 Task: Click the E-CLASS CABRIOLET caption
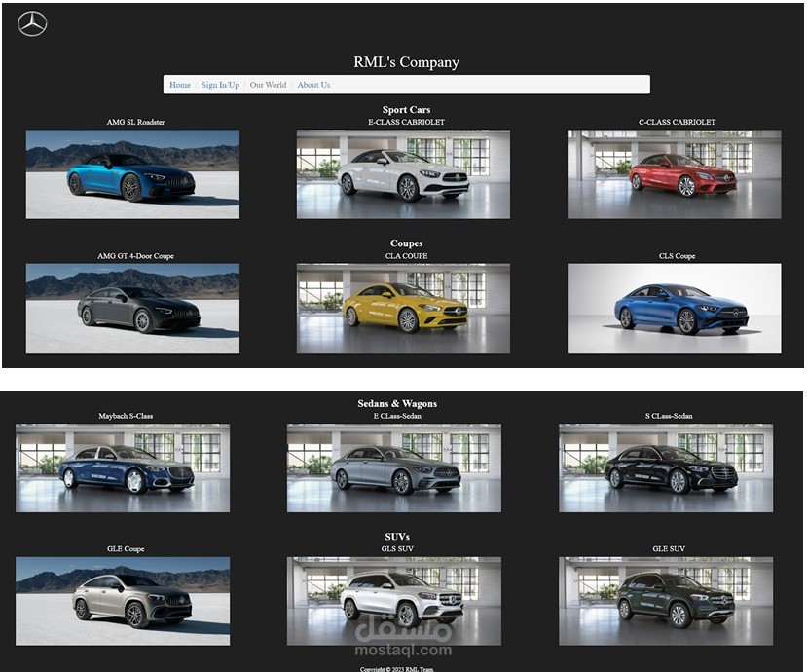[406, 122]
